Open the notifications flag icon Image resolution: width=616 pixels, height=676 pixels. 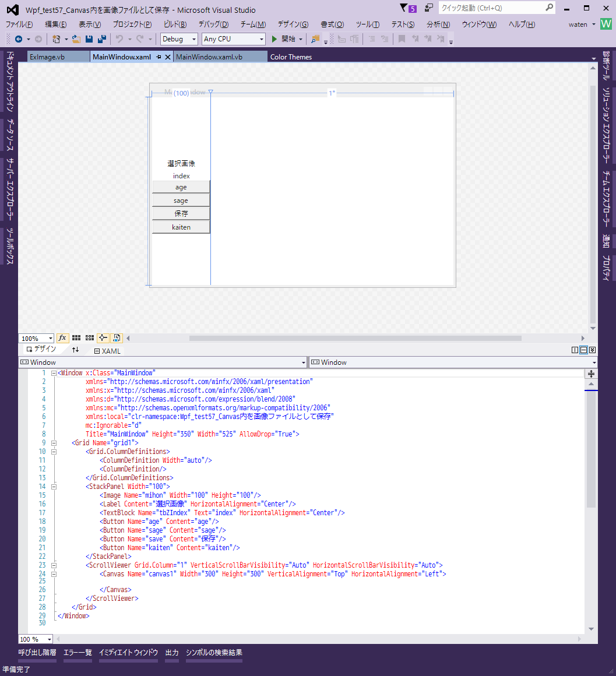(408, 8)
